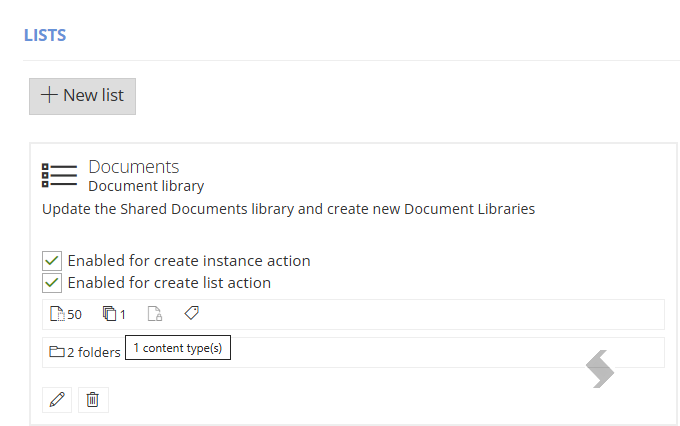The image size is (680, 426).
Task: Click the plus icon in New list
Action: tap(49, 95)
